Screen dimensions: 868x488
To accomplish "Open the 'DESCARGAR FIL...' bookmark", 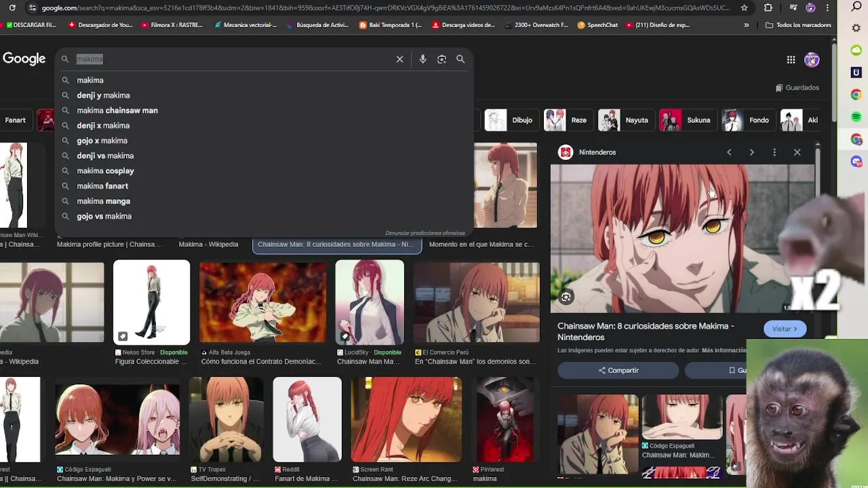I will pyautogui.click(x=31, y=25).
